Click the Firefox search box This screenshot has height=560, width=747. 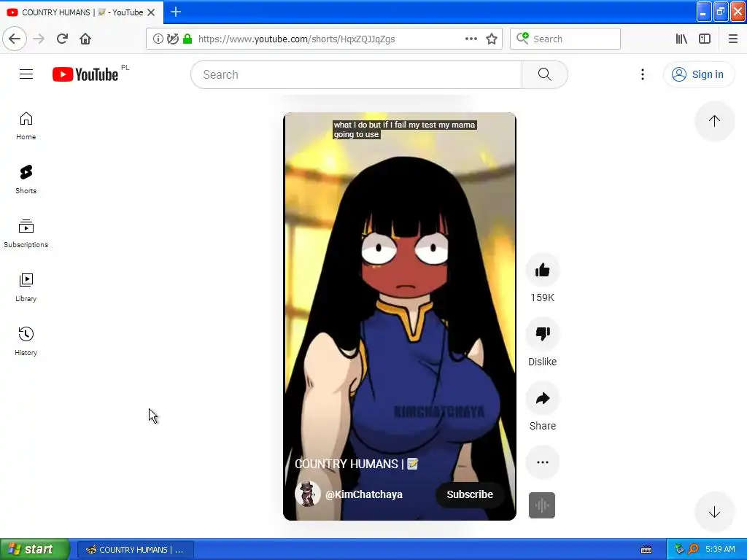coord(565,39)
